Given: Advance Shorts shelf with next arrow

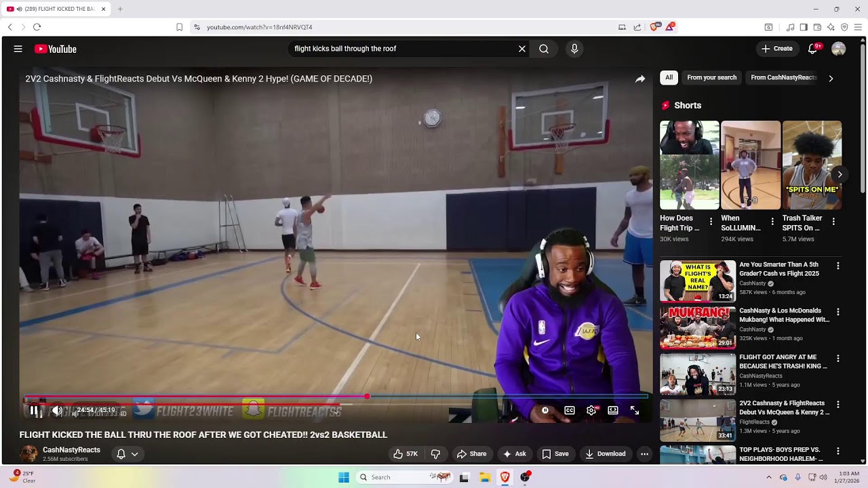Looking at the screenshot, I should pos(840,174).
